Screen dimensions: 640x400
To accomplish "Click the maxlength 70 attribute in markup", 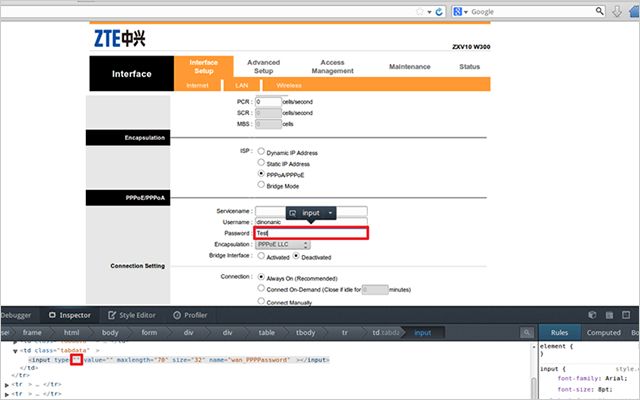I will (142, 360).
